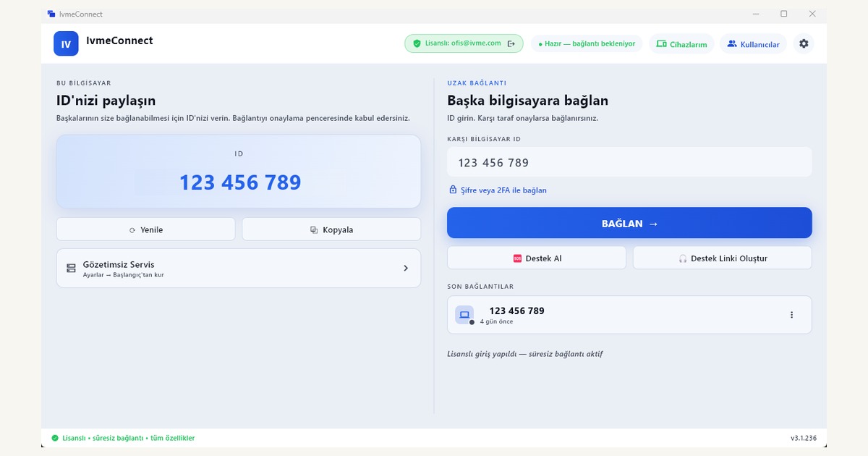Select recent connection 123 456 789 entry
The width and height of the screenshot is (868, 456).
point(629,315)
